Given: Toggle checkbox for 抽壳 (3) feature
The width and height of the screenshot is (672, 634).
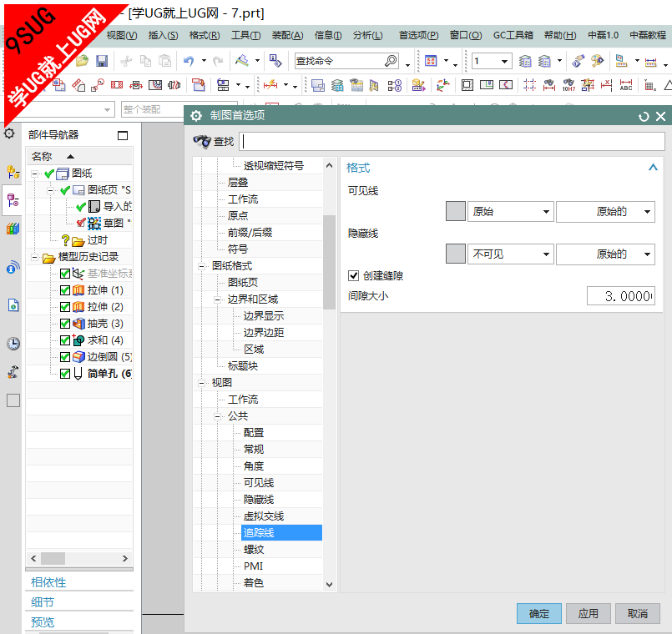Looking at the screenshot, I should [65, 324].
